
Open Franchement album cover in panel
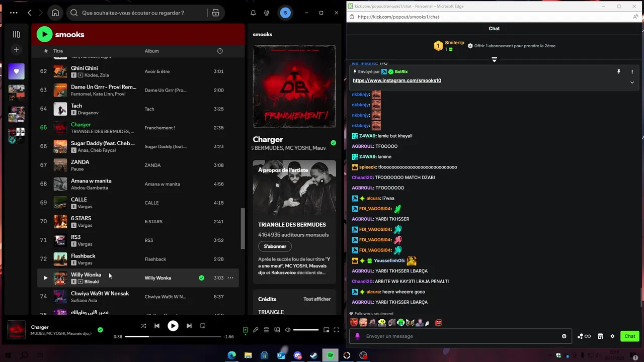click(x=294, y=86)
